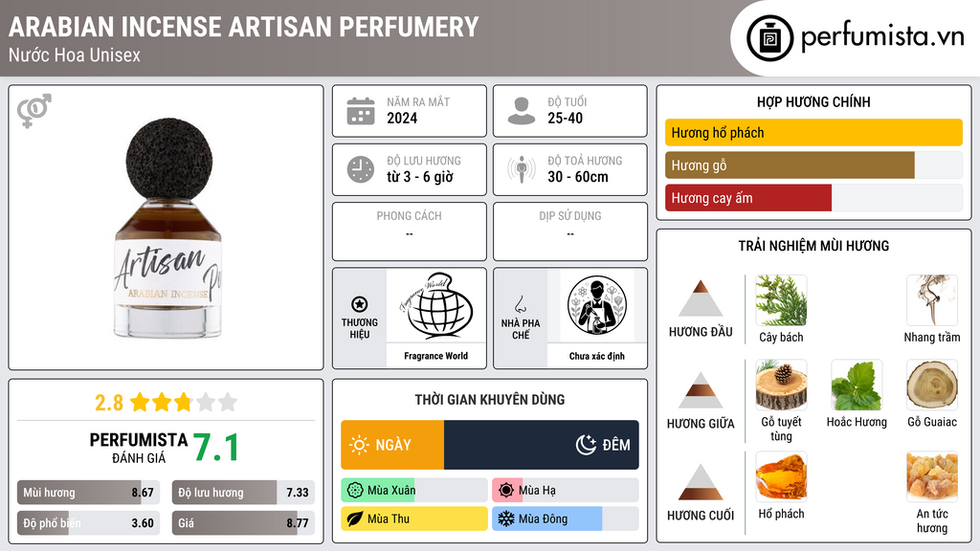The height and width of the screenshot is (551, 980).
Task: Click the perfumista.vn site name text
Action: pyautogui.click(x=882, y=37)
